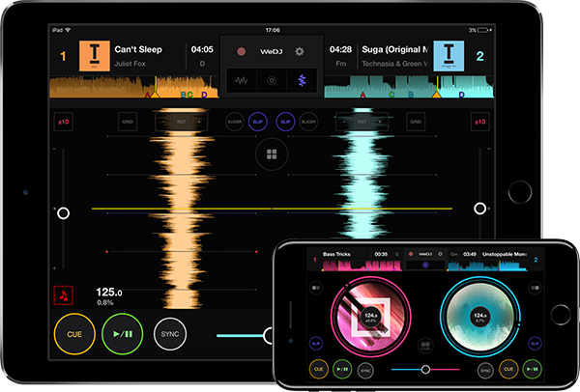580x392 pixels.
Task: Tap "Bass Tricks" track title on iPhone
Action: point(336,254)
